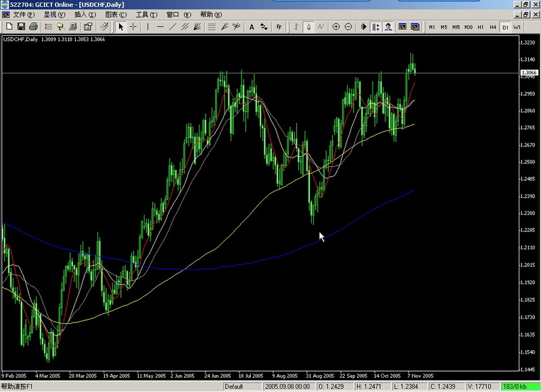Open the Navigator window
Screen dimensions: 541x392
pos(61,26)
